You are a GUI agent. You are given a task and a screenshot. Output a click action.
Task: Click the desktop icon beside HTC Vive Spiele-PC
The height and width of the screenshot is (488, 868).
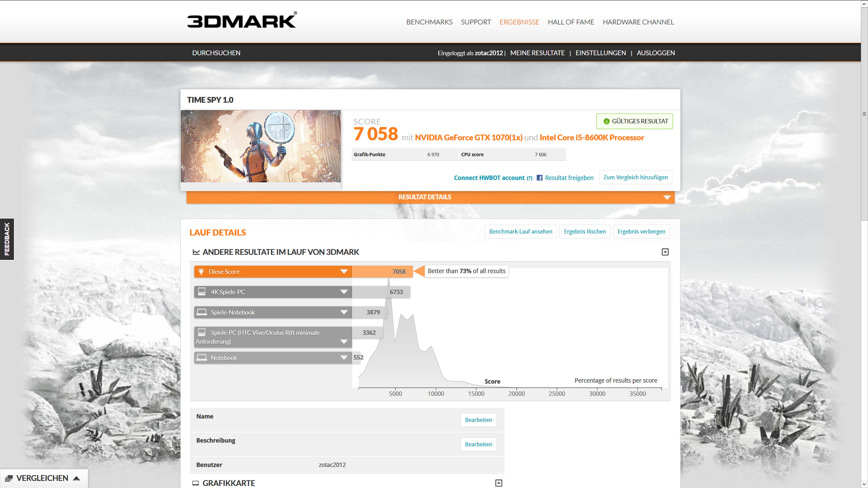[x=202, y=332]
